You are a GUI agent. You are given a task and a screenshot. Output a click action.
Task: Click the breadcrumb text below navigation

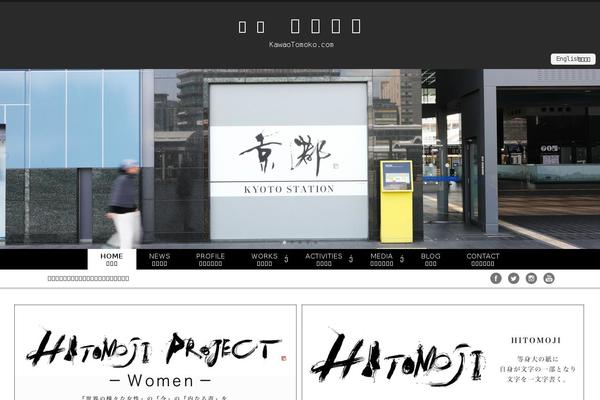(x=88, y=278)
